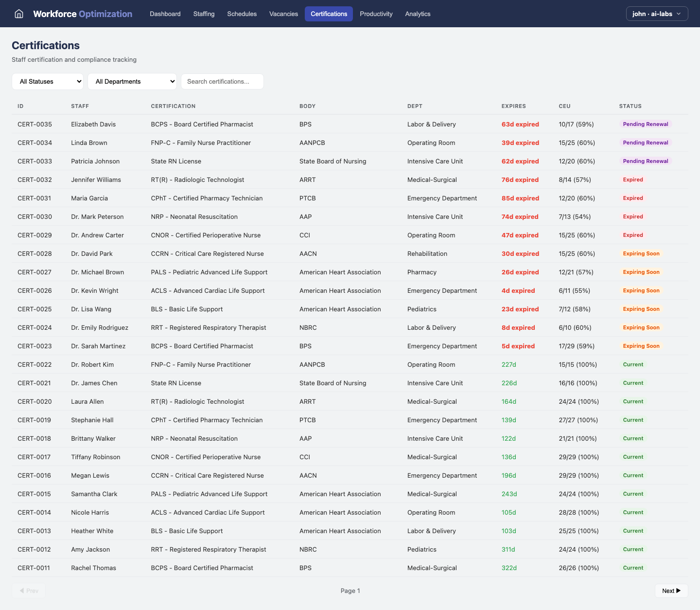Select the Certifications navigation item
The height and width of the screenshot is (610, 700).
[x=329, y=14]
